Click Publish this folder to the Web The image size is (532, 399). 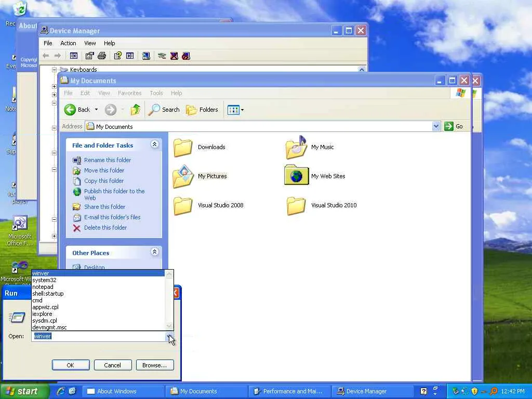[114, 194]
